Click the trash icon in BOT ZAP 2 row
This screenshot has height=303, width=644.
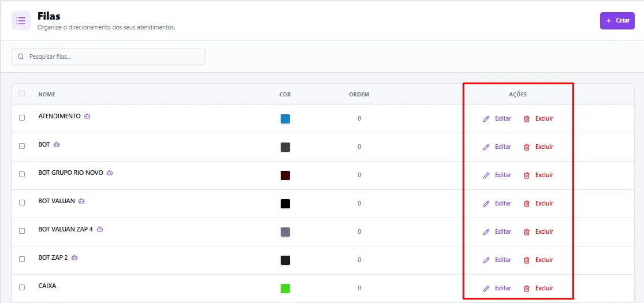click(x=527, y=260)
